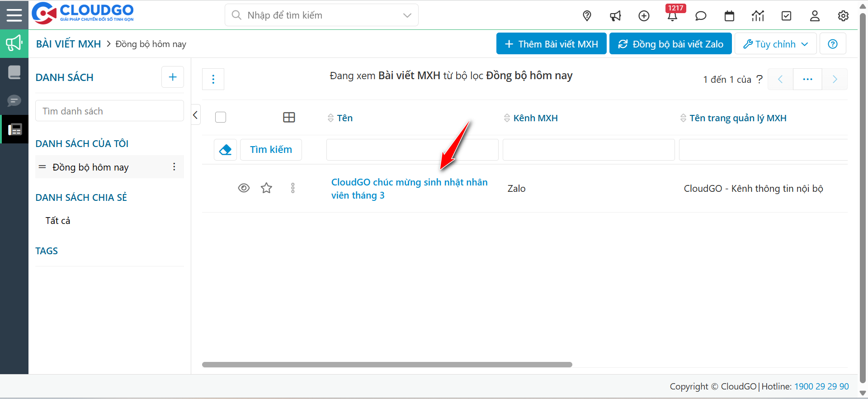
Task: Collapse the left list panel with chevron
Action: [195, 115]
